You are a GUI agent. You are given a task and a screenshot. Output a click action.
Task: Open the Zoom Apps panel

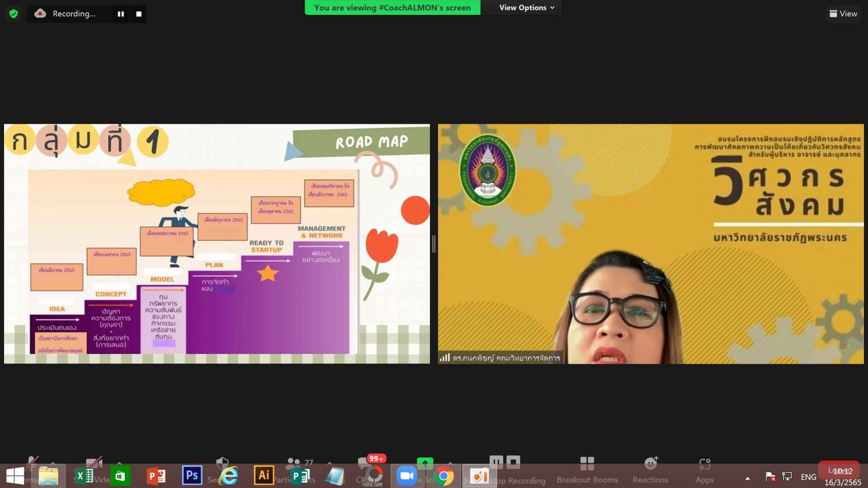click(705, 470)
